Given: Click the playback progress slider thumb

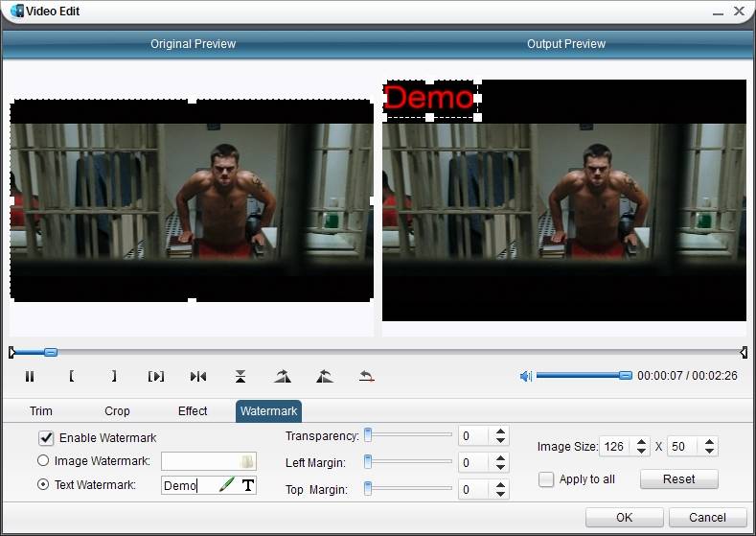Looking at the screenshot, I should click(x=51, y=352).
